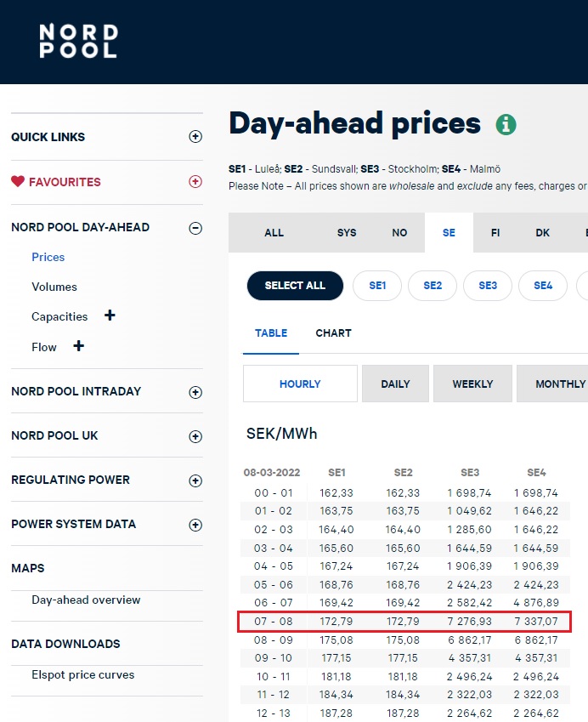Expand the Quick Links section
The width and height of the screenshot is (588, 722).
(195, 136)
